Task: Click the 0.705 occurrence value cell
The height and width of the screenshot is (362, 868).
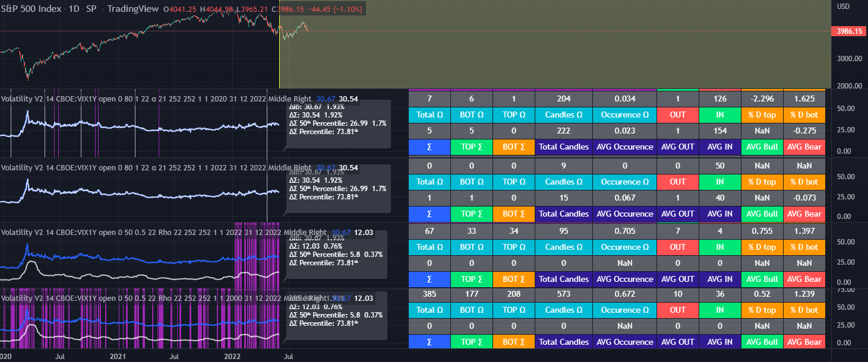Action: 624,230
